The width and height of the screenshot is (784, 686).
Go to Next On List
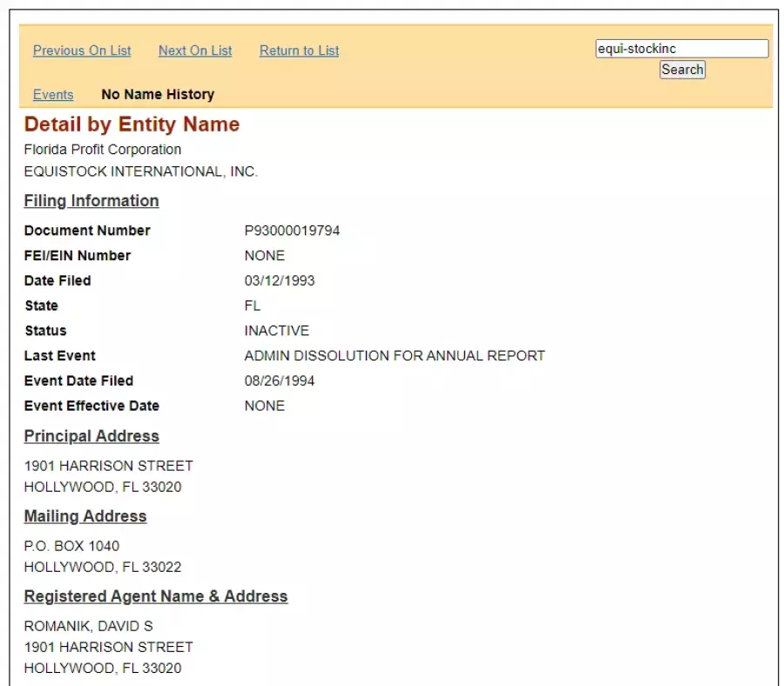click(x=195, y=50)
